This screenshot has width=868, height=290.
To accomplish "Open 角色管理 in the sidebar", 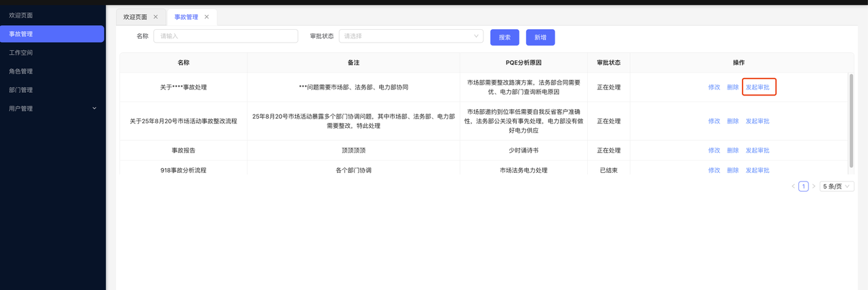I will [21, 71].
